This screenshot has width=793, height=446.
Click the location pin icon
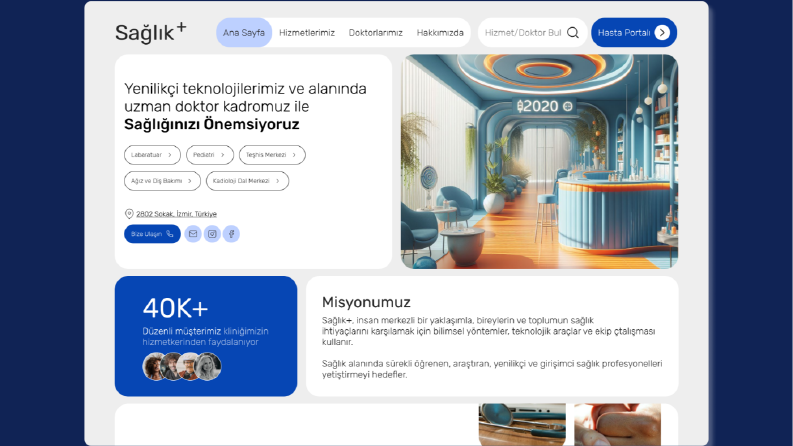pyautogui.click(x=129, y=214)
